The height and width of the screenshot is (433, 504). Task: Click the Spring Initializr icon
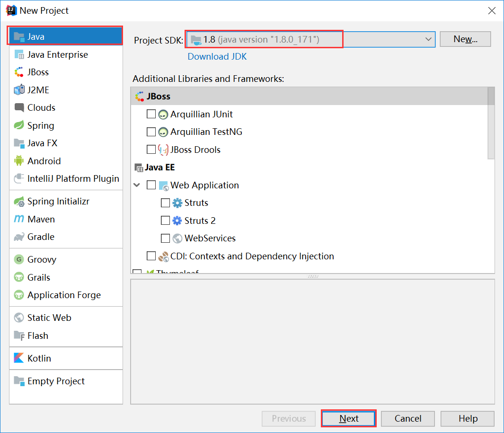click(19, 201)
